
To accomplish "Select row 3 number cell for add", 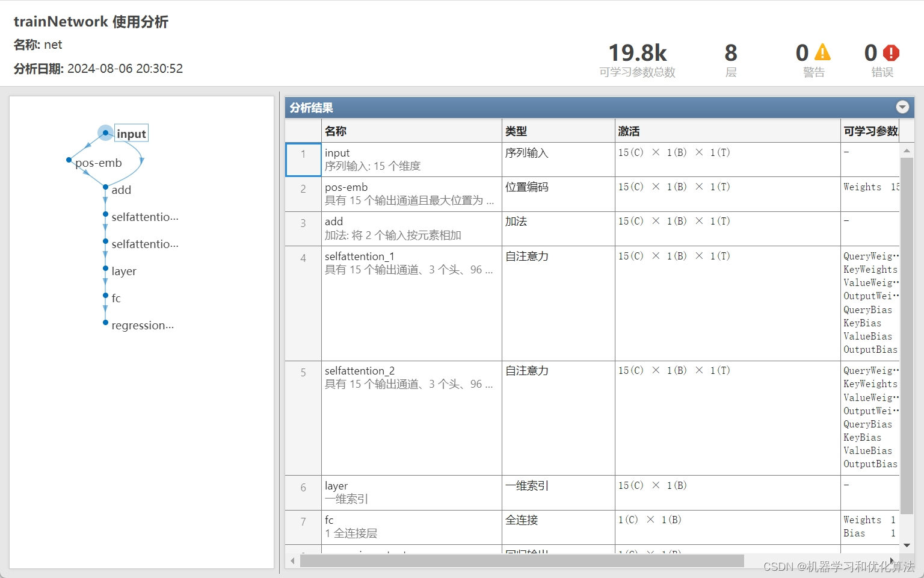I will (x=303, y=229).
